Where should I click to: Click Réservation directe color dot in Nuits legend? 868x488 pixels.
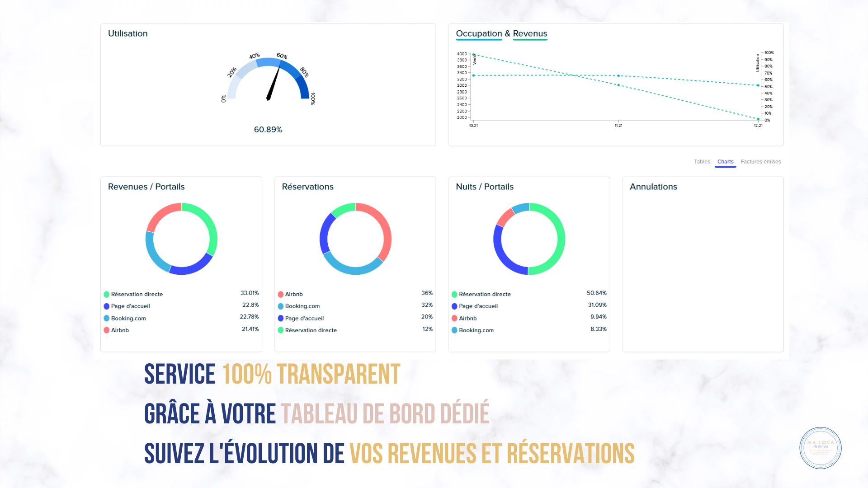coord(454,294)
